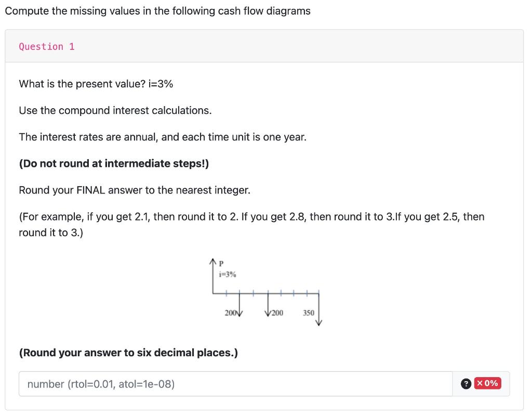Click the Round your FINAL answer instruction line
532x414 pixels.
tap(134, 190)
